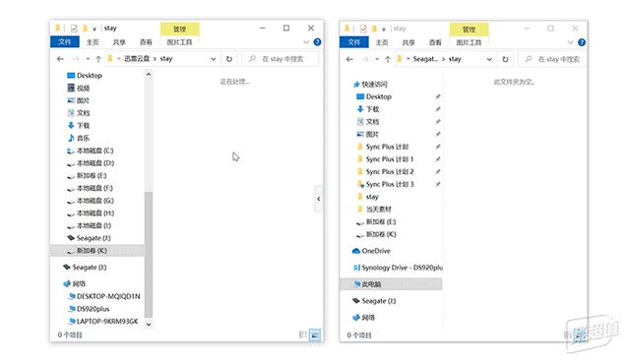Select OneDrive in right window
630x364 pixels.
click(x=371, y=251)
